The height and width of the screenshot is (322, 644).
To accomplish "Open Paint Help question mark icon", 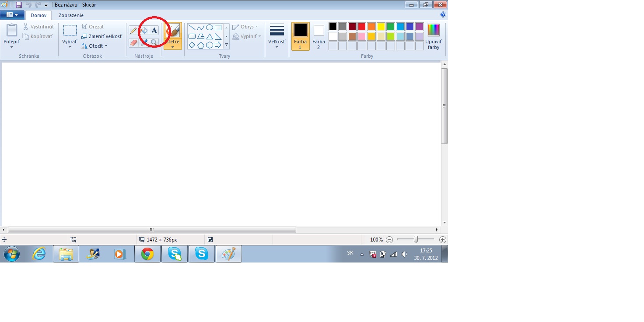I will pyautogui.click(x=443, y=15).
